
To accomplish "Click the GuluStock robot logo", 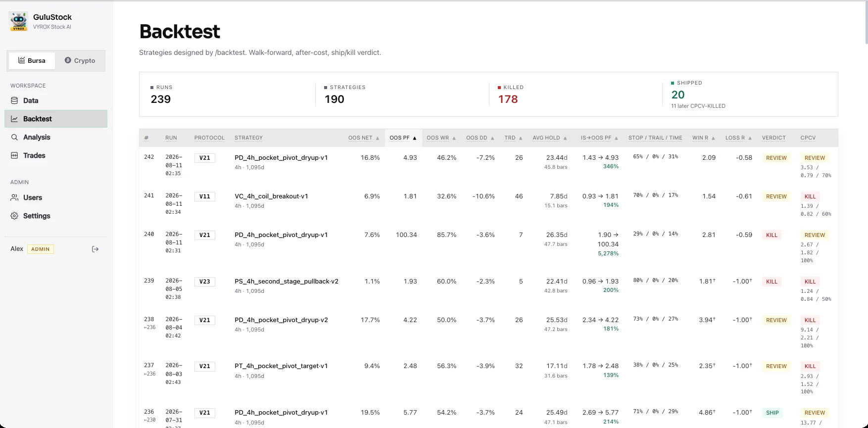I will tap(19, 22).
